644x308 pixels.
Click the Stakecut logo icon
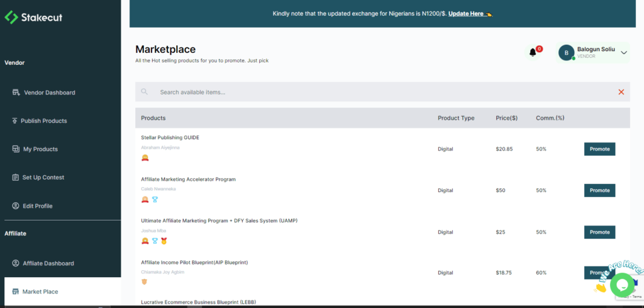coord(11,18)
